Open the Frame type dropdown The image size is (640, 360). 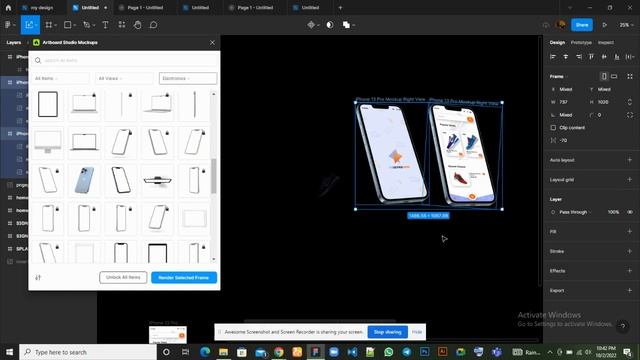[x=558, y=76]
